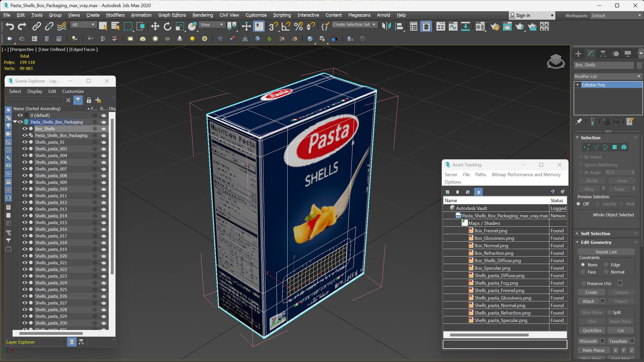Click the Mirror tool icon
Image resolution: width=644 pixels, height=362 pixels.
click(x=387, y=26)
